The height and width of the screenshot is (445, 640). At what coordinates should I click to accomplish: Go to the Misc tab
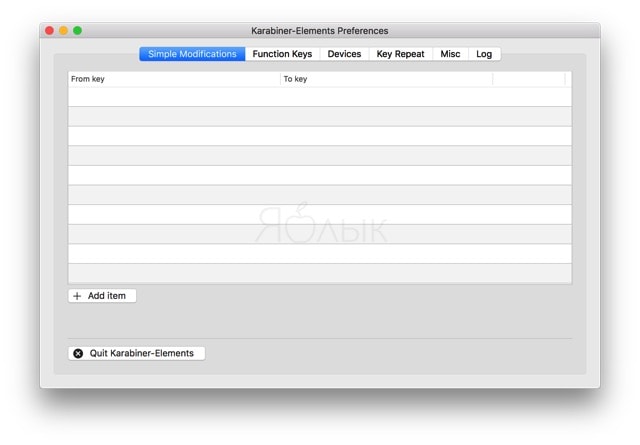(450, 54)
